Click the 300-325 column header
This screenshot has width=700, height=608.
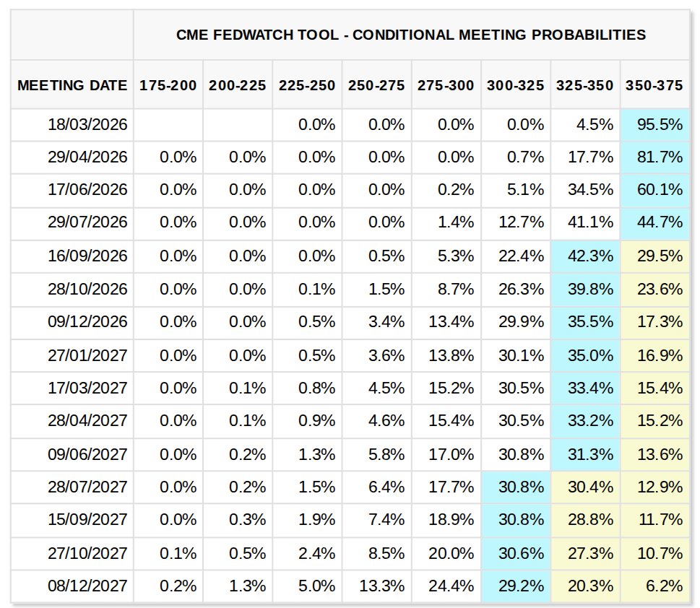coord(515,85)
